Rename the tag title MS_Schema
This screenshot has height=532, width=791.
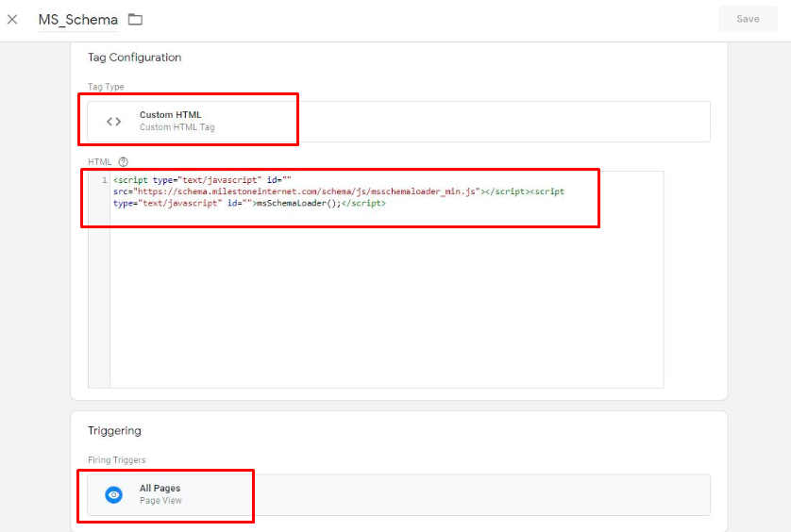coord(78,20)
